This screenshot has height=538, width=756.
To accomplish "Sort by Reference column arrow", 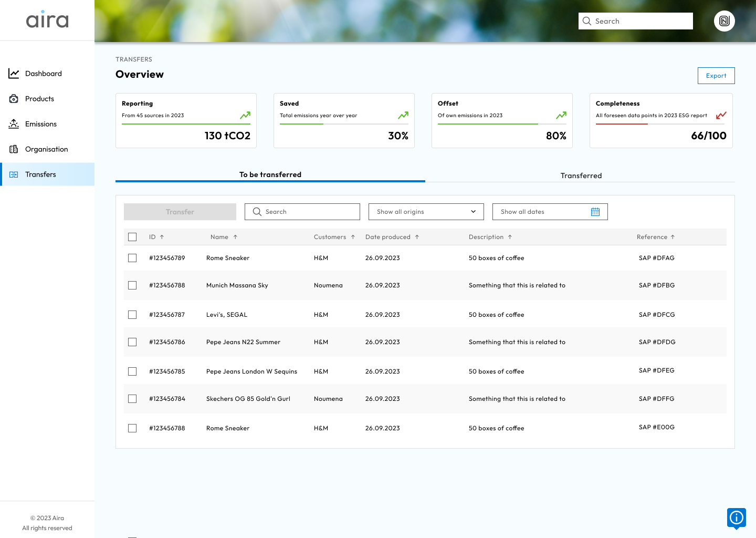I will [x=673, y=237].
